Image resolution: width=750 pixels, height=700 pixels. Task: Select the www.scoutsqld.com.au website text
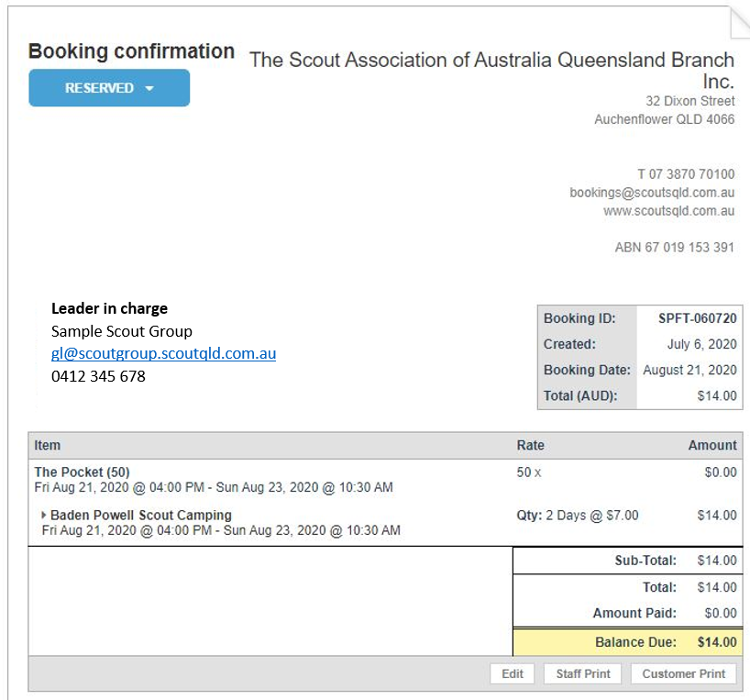point(668,211)
